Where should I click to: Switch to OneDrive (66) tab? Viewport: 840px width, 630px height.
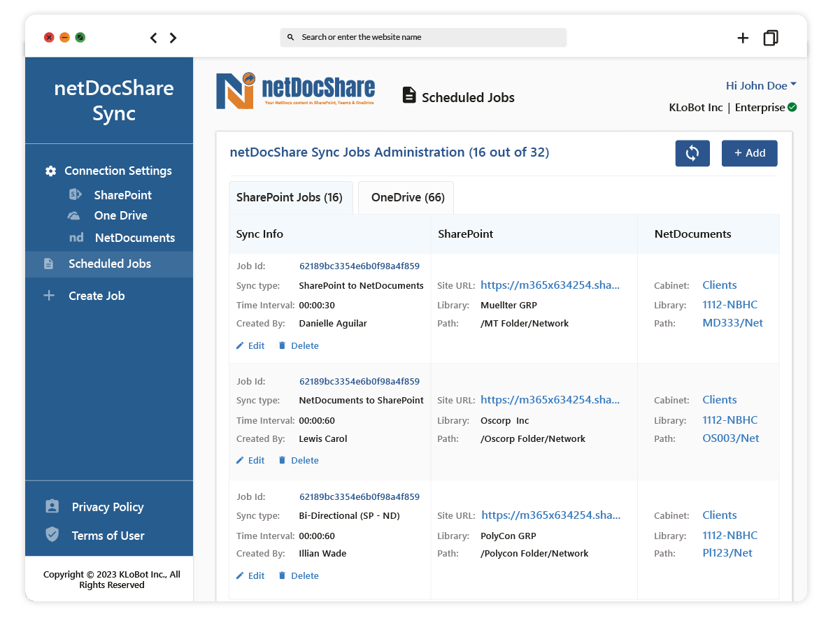[407, 198]
